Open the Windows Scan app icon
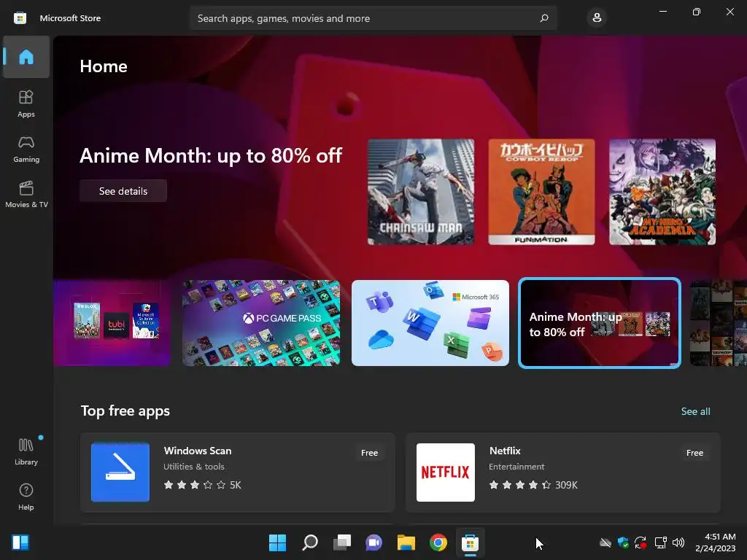Image resolution: width=747 pixels, height=560 pixels. [x=120, y=472]
